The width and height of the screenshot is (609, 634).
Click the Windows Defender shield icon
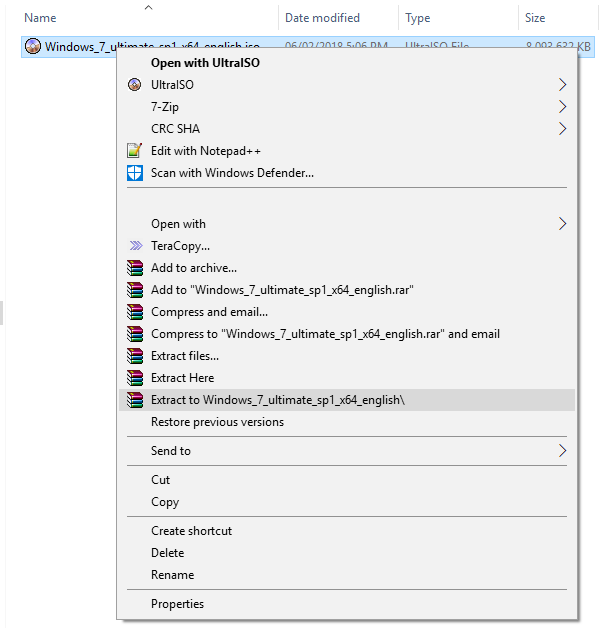(x=135, y=173)
